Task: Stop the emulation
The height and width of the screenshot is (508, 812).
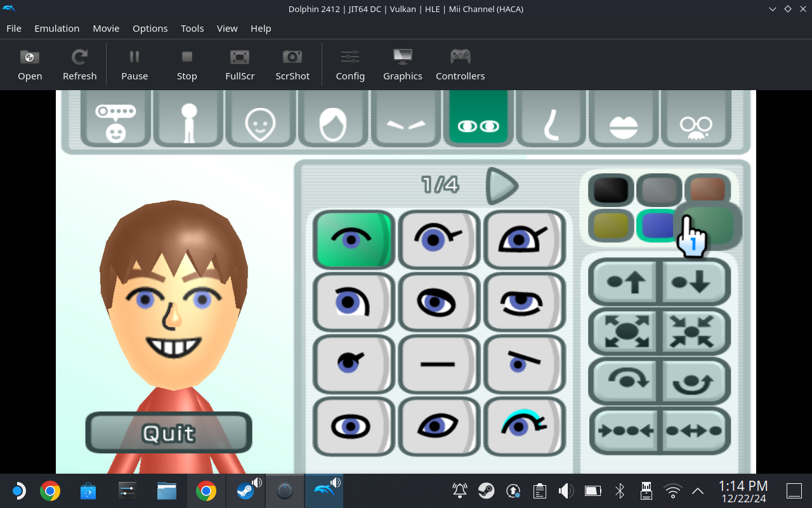Action: tap(187, 65)
